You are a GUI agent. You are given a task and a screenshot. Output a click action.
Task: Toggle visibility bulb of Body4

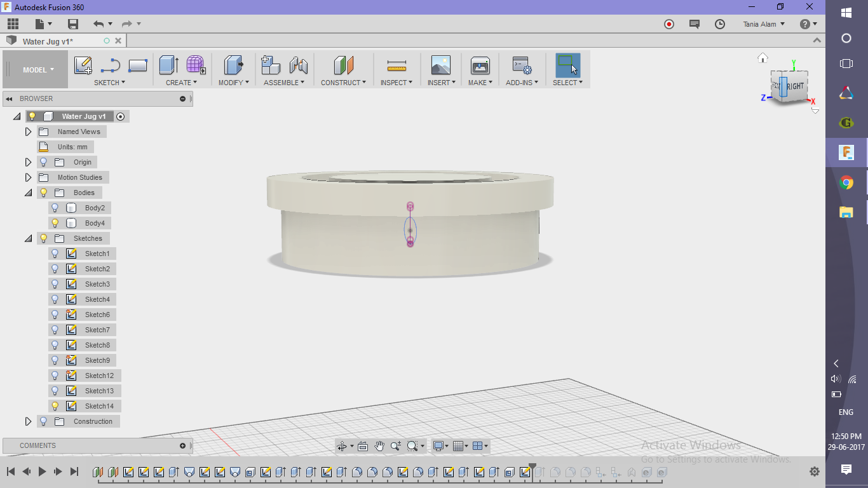[x=55, y=223]
